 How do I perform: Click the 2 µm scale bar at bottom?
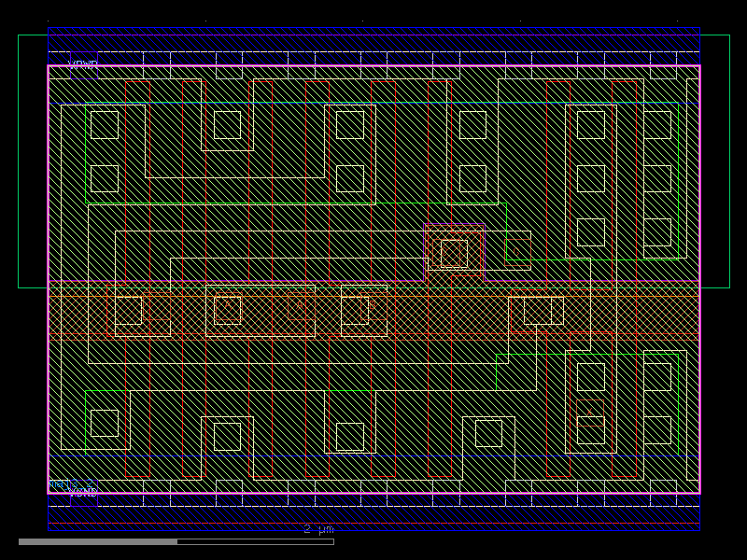[x=317, y=530]
